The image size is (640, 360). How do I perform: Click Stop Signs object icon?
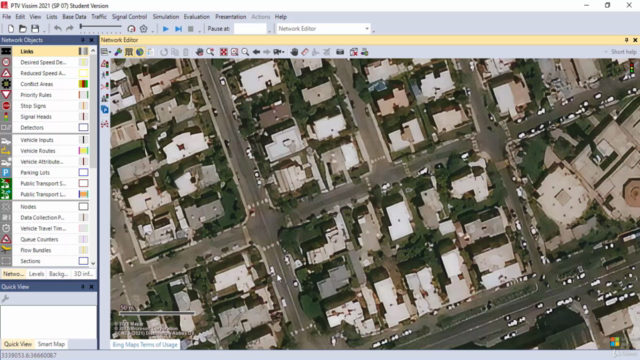[6, 106]
